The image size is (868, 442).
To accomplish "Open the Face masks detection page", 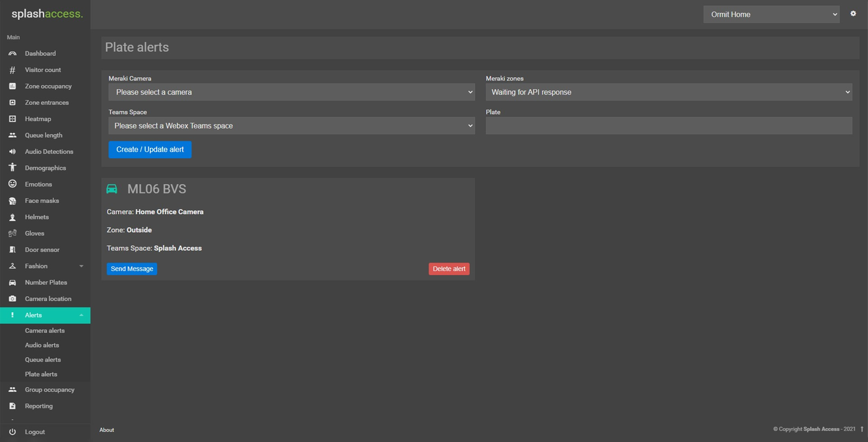I will tap(42, 200).
